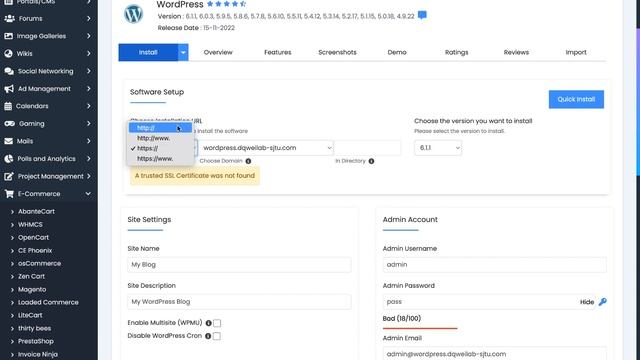Open AbanteCart in sidebar
Image resolution: width=640 pixels, height=360 pixels.
pyautogui.click(x=36, y=211)
